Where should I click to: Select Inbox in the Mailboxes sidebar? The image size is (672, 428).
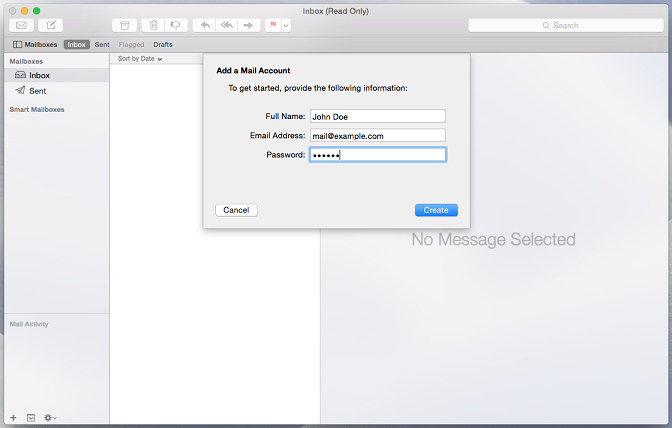click(40, 75)
